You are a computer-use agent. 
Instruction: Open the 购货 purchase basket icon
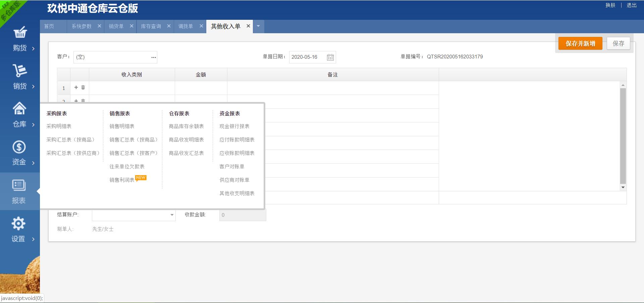pos(20,32)
